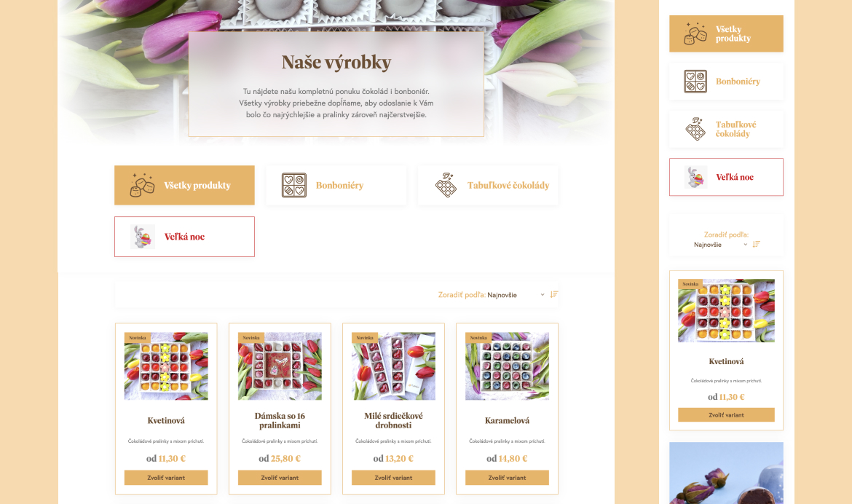The height and width of the screenshot is (504, 852).
Task: Click Zvoliť variant under Karamelová
Action: point(507,477)
